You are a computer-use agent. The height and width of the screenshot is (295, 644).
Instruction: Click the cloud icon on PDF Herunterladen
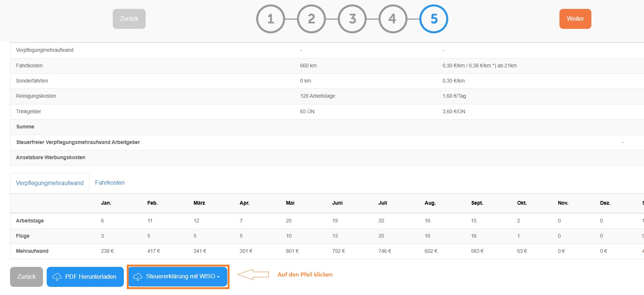pyautogui.click(x=57, y=277)
